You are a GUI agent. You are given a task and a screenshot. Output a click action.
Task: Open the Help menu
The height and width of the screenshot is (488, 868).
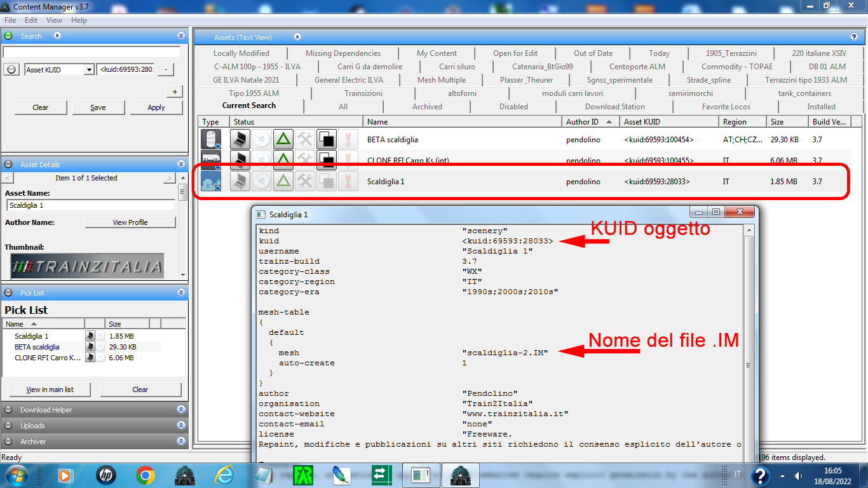pos(79,20)
